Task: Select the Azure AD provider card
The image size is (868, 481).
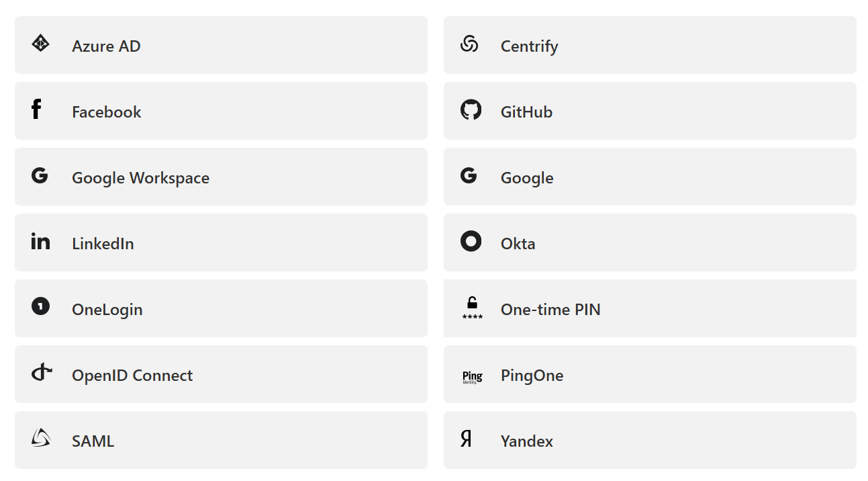Action: tap(221, 46)
